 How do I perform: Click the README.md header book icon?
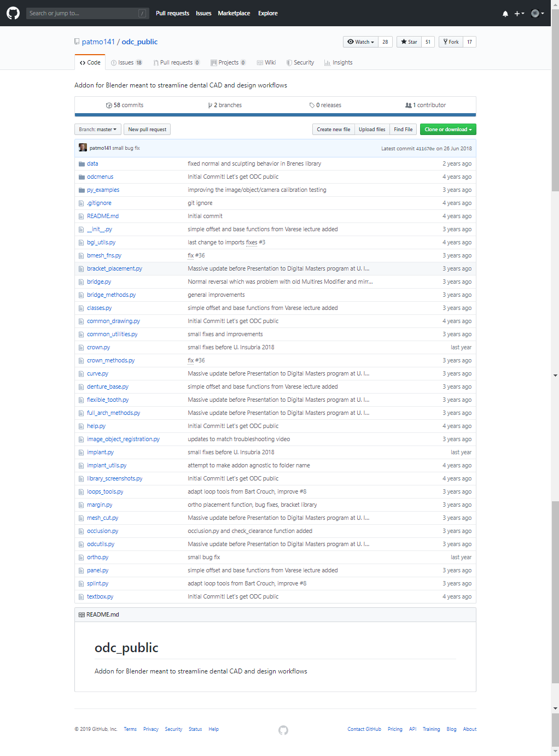[81, 615]
